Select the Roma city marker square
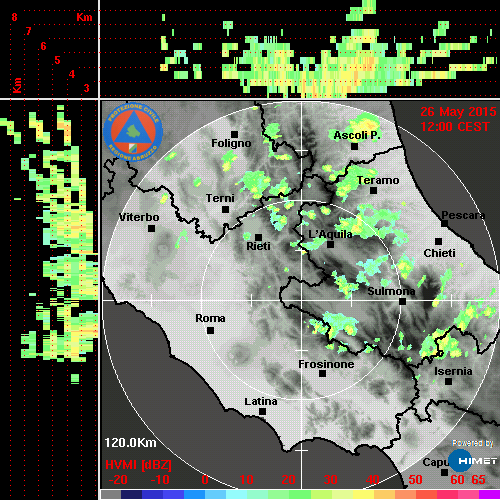Image resolution: width=500 pixels, height=500 pixels. (x=210, y=330)
